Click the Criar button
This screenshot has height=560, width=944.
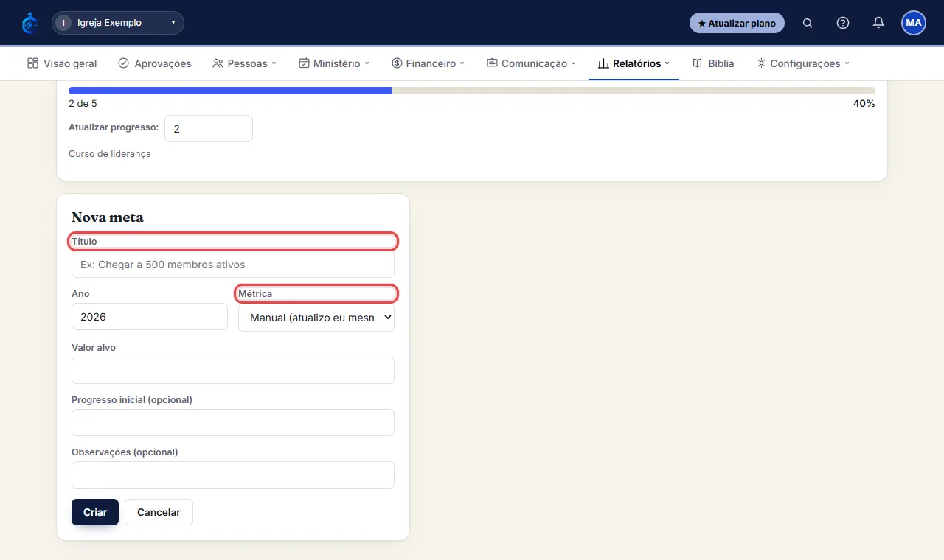click(x=95, y=512)
